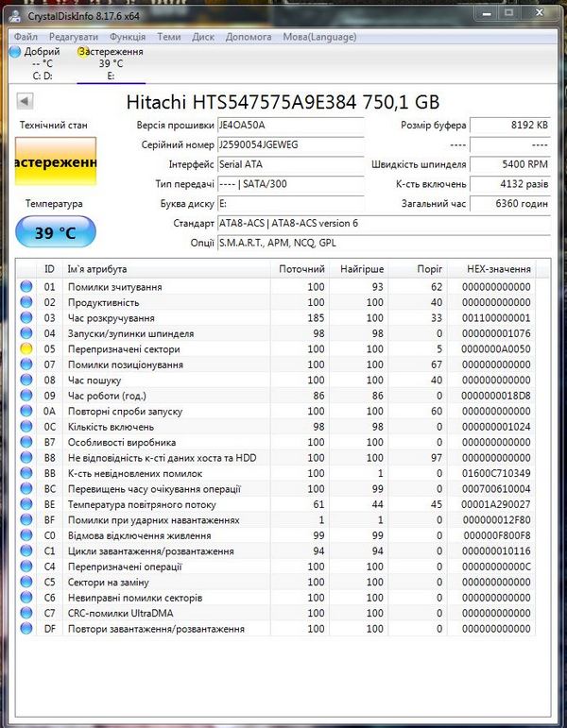
Task: Open the Файл menu
Action: click(26, 37)
